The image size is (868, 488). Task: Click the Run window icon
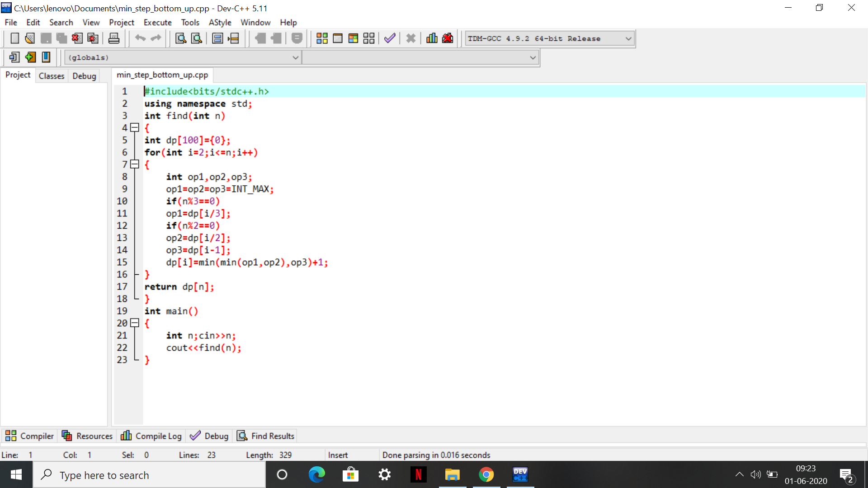[338, 38]
